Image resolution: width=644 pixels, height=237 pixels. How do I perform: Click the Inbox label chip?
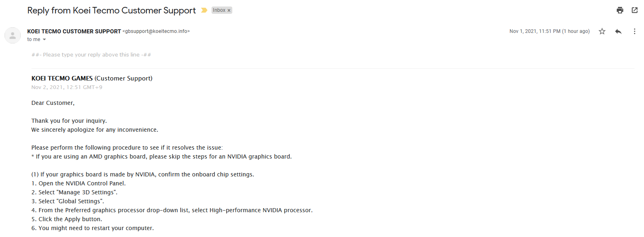click(x=219, y=10)
